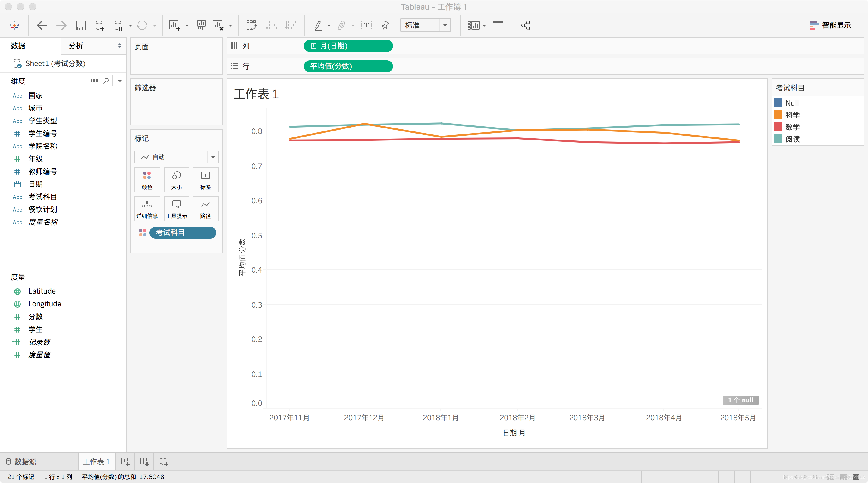Image resolution: width=868 pixels, height=483 pixels.
Task: Click the sort ascending icon
Action: click(271, 25)
